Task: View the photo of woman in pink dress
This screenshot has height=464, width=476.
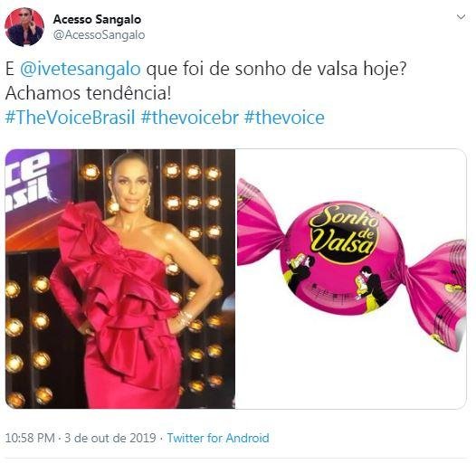Action: pos(120,279)
